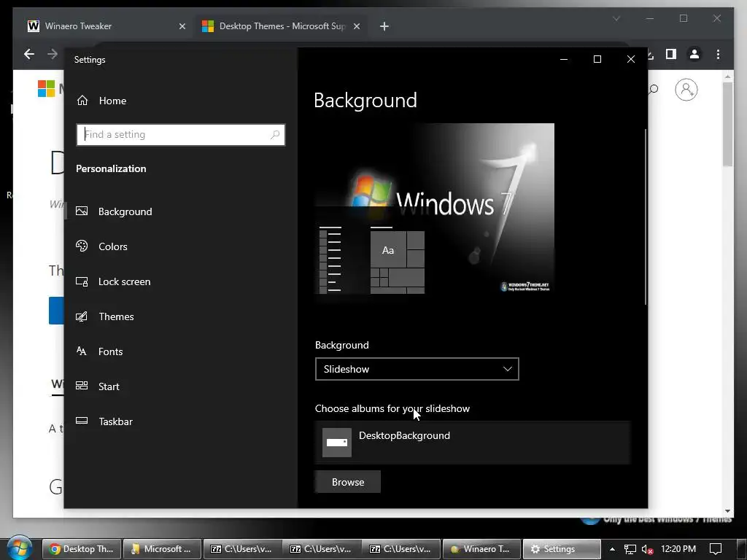
Task: Show hidden tray icons arrow
Action: tap(612, 549)
